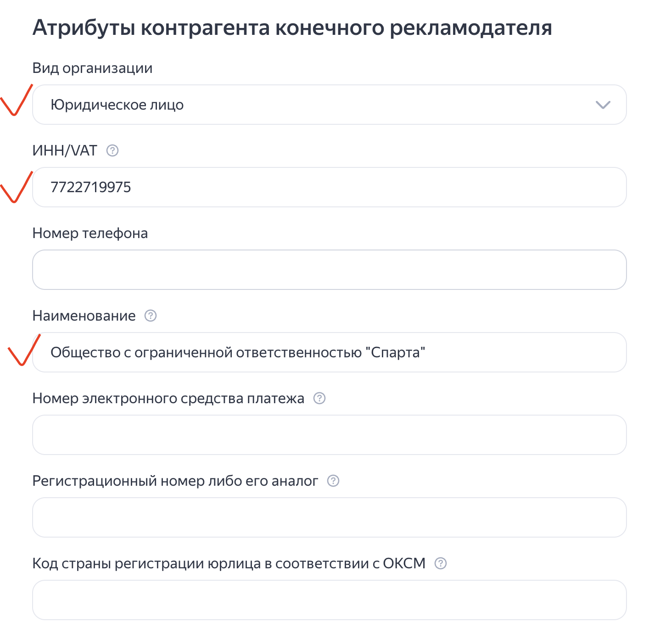Click the Атрибуты контрагента конечного рекламодателя heading
The image size is (660, 644).
[292, 28]
